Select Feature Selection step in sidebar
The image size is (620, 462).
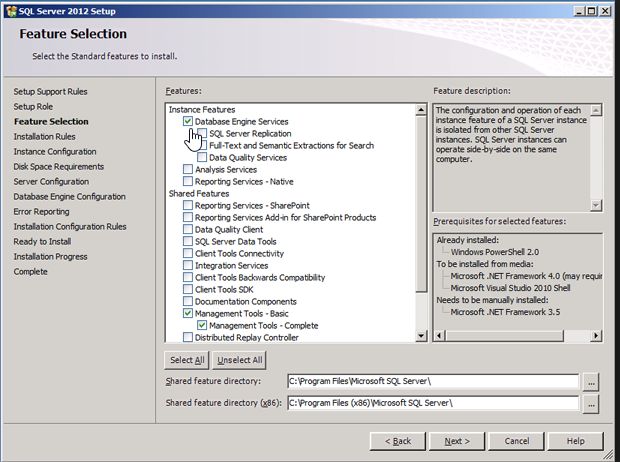tap(51, 121)
